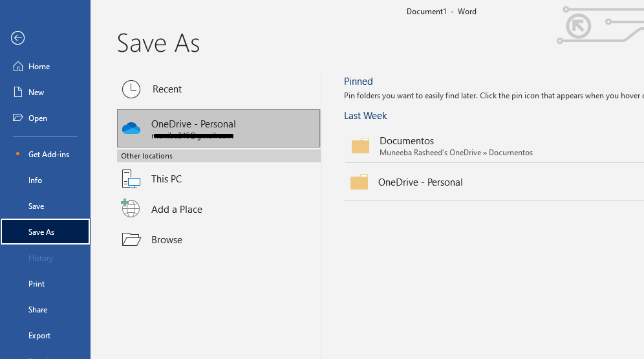Select Save in the sidebar

click(x=36, y=206)
